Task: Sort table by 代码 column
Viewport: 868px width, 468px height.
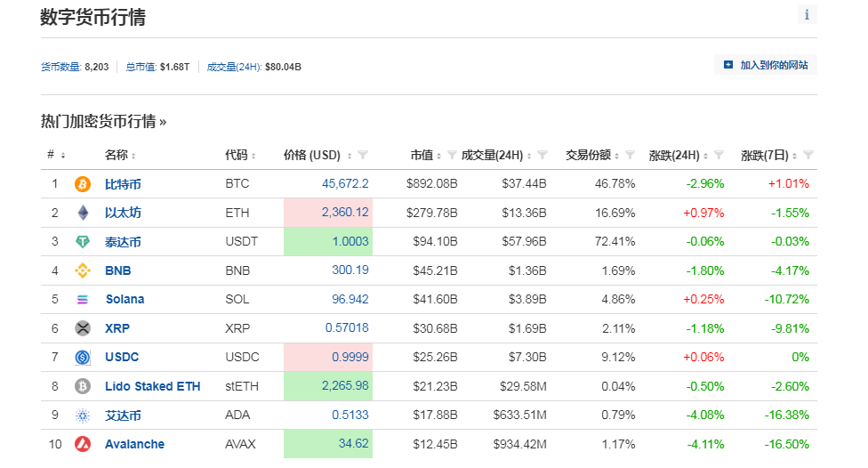Action: 240,155
